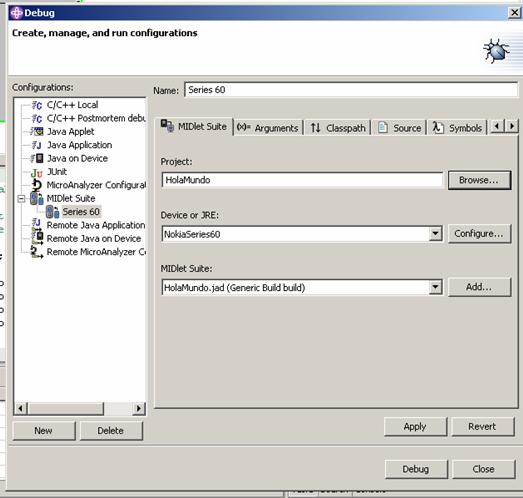Click the Apply button

pyautogui.click(x=415, y=427)
